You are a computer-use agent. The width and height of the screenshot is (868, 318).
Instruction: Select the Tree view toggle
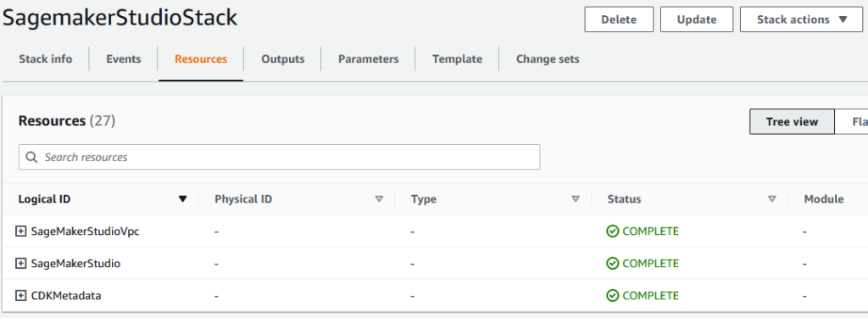[x=793, y=122]
